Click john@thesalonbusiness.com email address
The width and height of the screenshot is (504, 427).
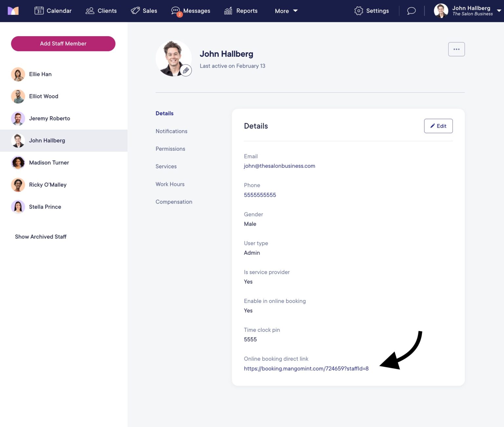[x=279, y=166]
